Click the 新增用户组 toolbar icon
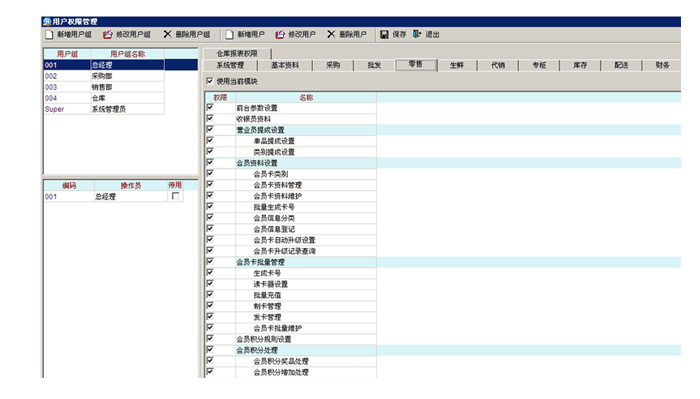The width and height of the screenshot is (700, 399). tap(49, 34)
